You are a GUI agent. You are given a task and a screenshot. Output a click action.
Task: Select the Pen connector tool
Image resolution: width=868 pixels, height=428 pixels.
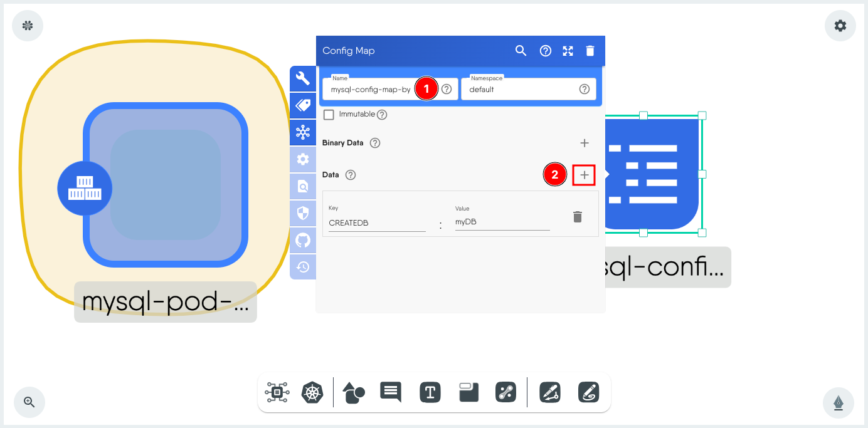(x=549, y=392)
